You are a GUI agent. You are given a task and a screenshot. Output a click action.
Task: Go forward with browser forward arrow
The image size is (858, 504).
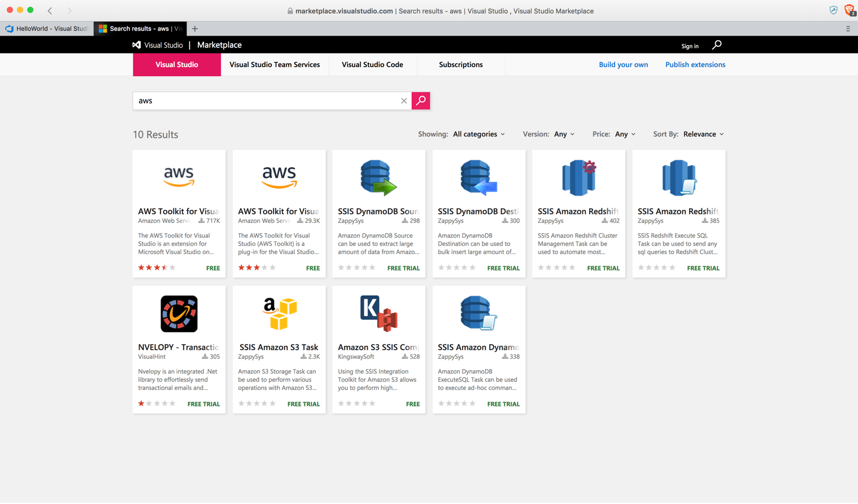coord(69,10)
